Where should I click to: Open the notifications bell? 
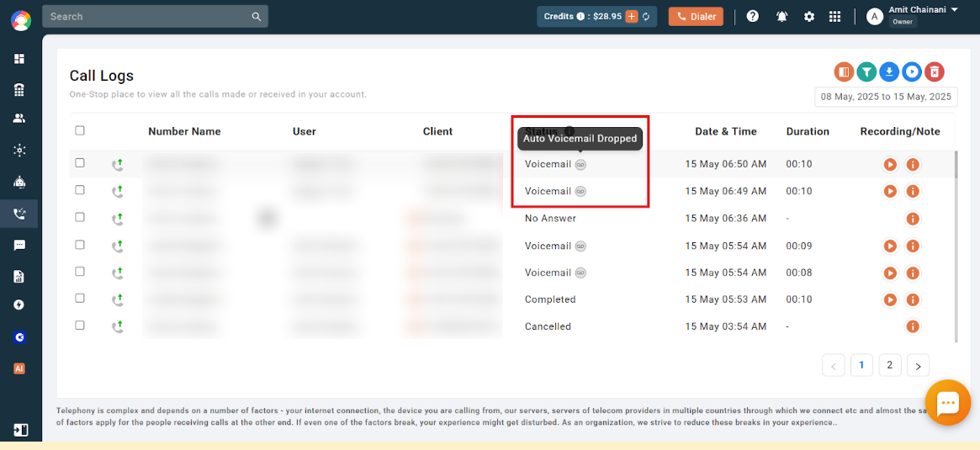781,17
